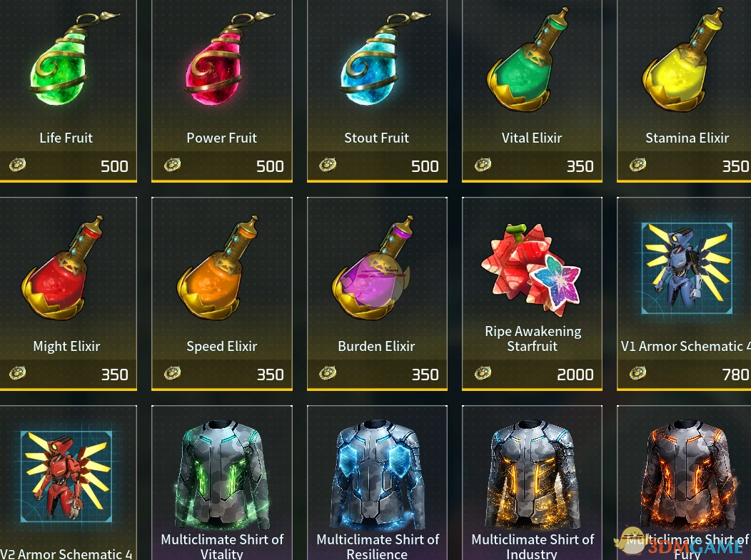The width and height of the screenshot is (751, 560).
Task: Click the Speed Elixir name label
Action: (x=222, y=346)
